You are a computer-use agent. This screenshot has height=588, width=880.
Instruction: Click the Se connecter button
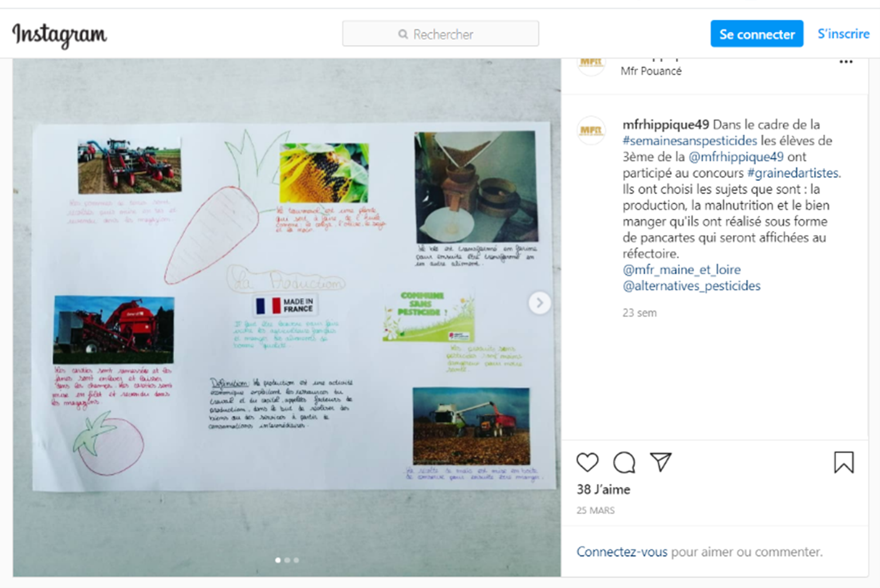click(757, 34)
